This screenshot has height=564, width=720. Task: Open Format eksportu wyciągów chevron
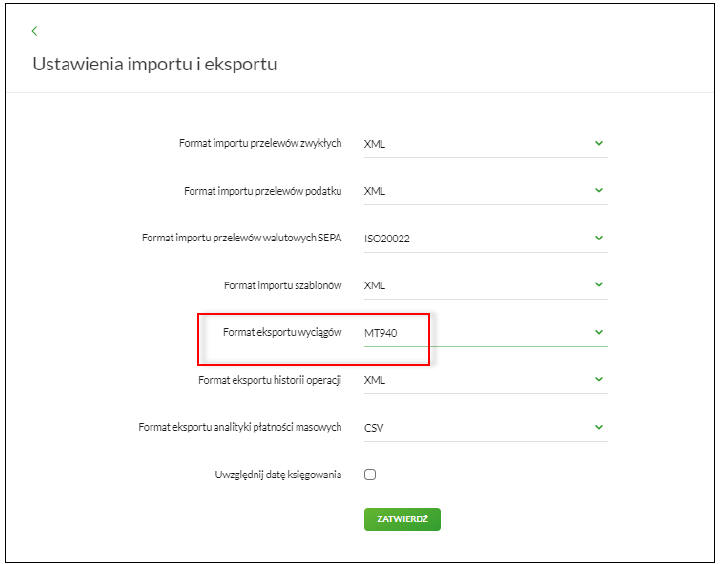(599, 332)
